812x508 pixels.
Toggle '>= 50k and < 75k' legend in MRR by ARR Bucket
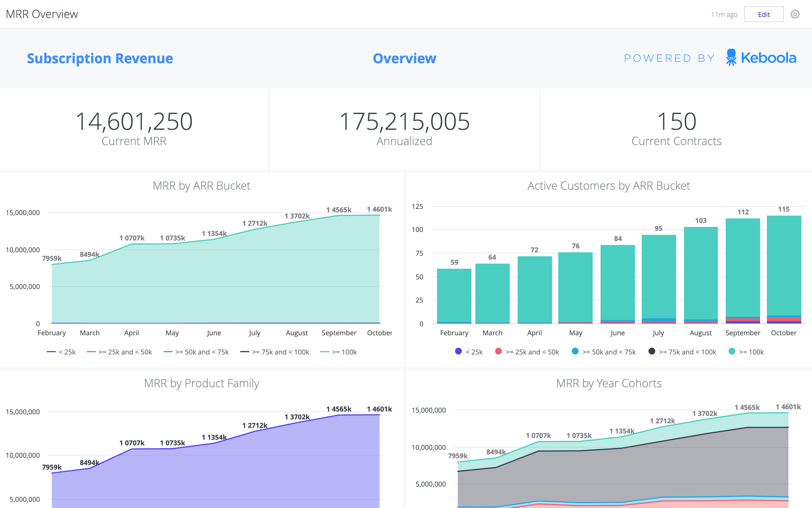coord(196,352)
